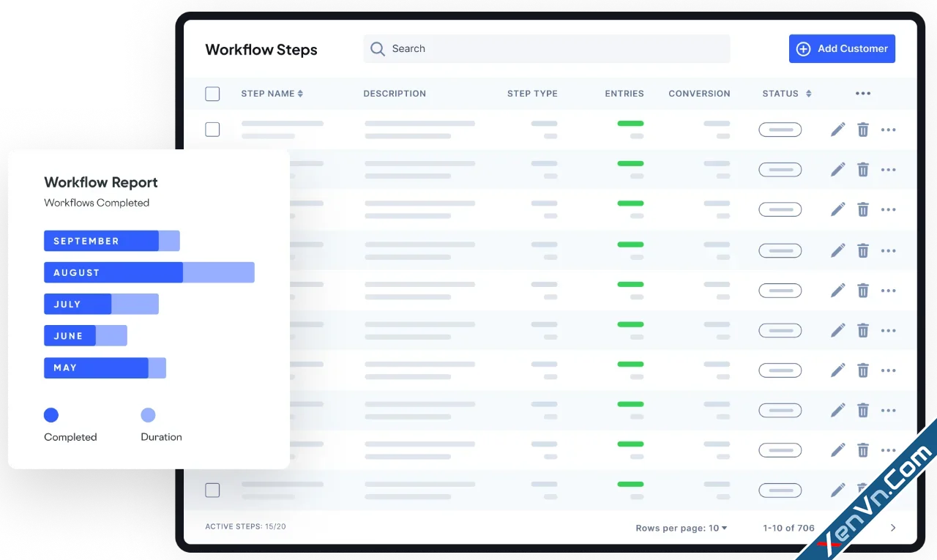Edit the ninth row with the pencil icon
The width and height of the screenshot is (937, 560).
[x=837, y=450]
